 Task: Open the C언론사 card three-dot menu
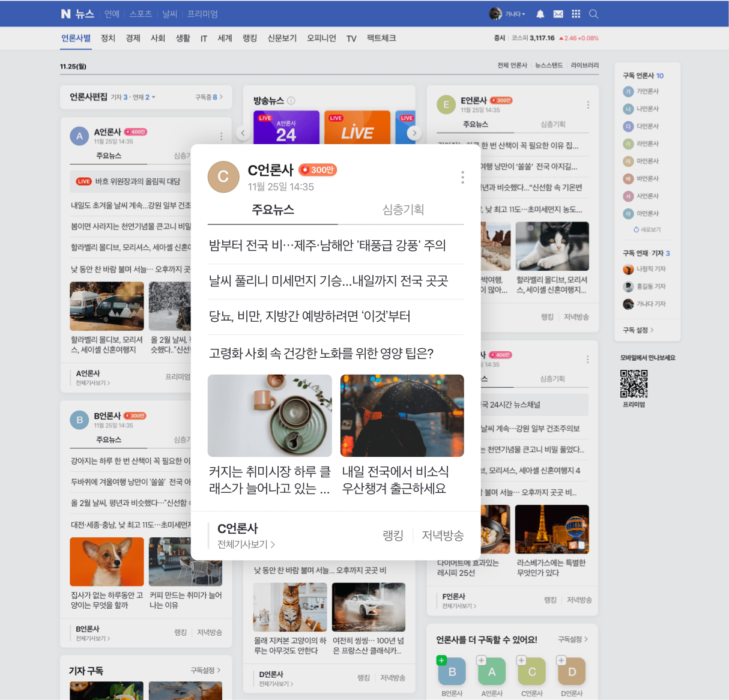pos(462,177)
